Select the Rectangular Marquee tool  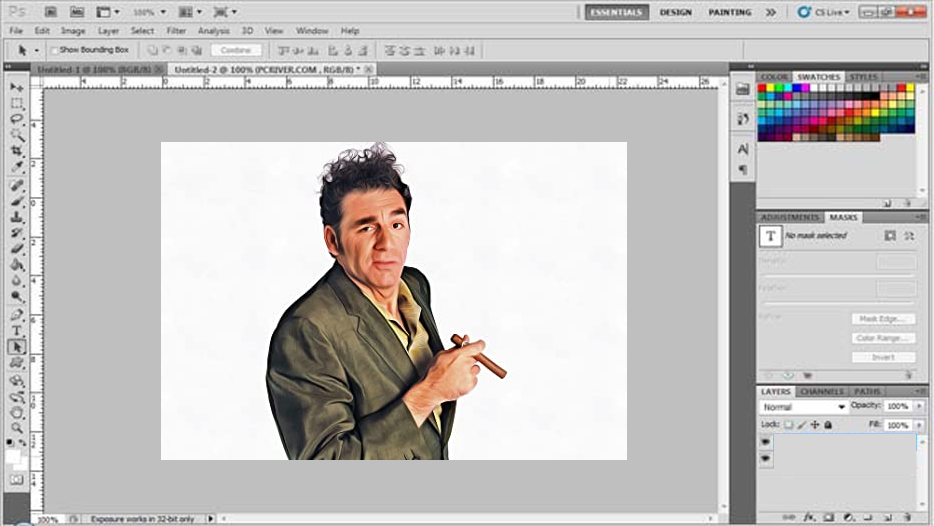pyautogui.click(x=17, y=103)
